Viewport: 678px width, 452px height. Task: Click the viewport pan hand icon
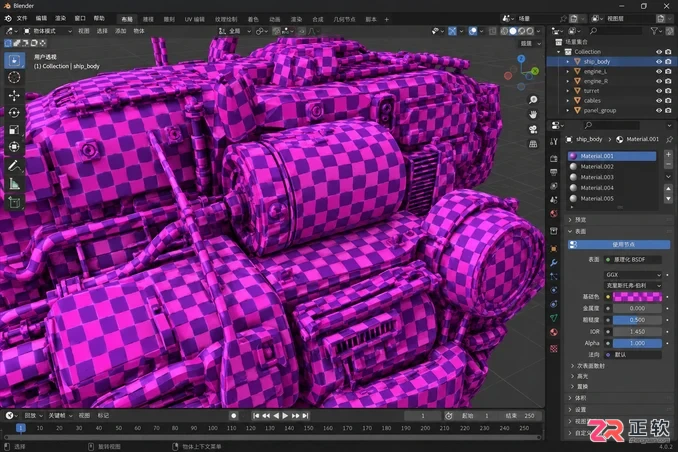click(x=533, y=114)
